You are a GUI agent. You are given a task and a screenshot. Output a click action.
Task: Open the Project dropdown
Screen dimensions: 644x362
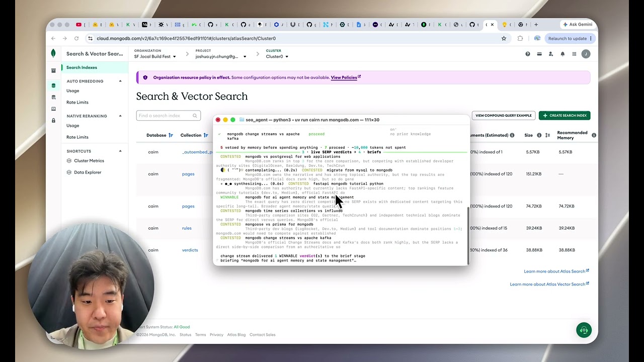pos(221,56)
